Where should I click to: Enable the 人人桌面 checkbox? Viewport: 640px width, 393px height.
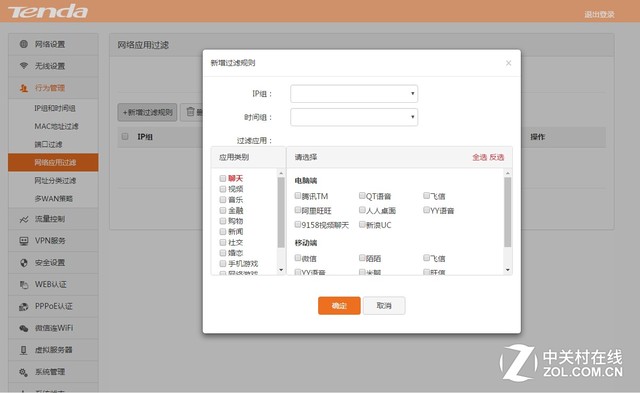pyautogui.click(x=362, y=210)
